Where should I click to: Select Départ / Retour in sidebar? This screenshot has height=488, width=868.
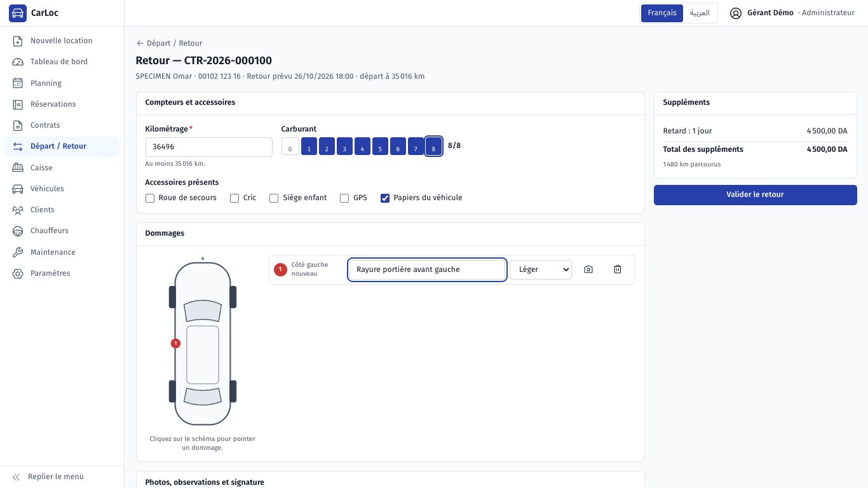(x=62, y=146)
